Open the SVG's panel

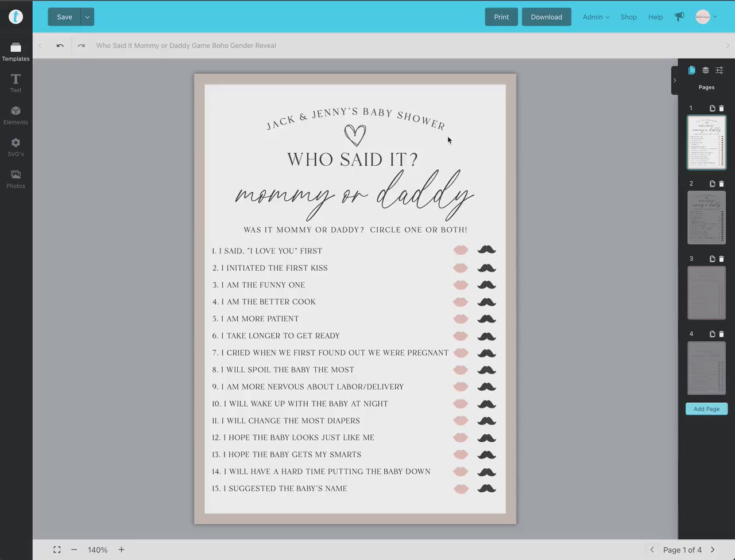pyautogui.click(x=16, y=146)
